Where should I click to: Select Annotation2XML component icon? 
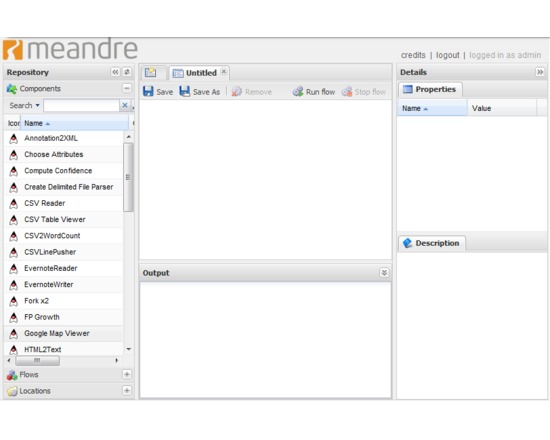pos(14,138)
